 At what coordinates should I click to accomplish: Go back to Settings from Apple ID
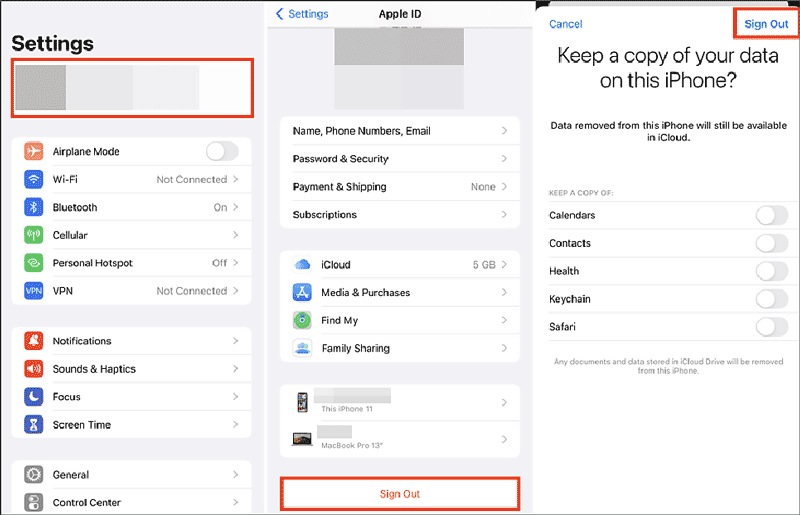302,14
